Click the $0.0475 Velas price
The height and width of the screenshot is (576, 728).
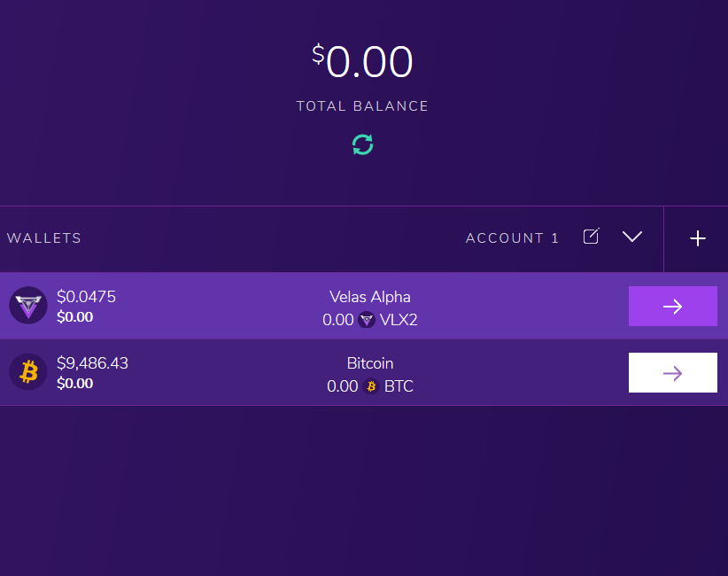pos(86,297)
